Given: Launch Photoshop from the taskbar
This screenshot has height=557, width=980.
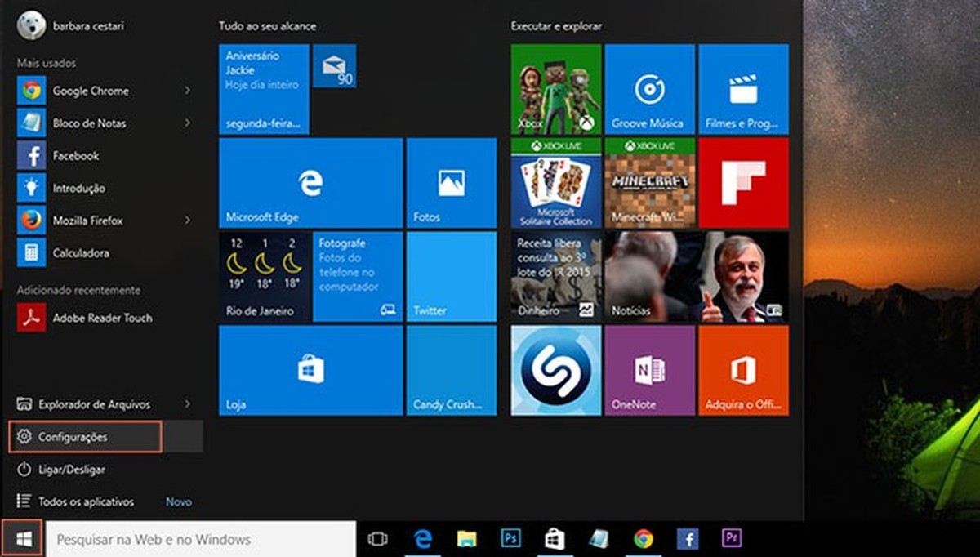Looking at the screenshot, I should (x=510, y=539).
